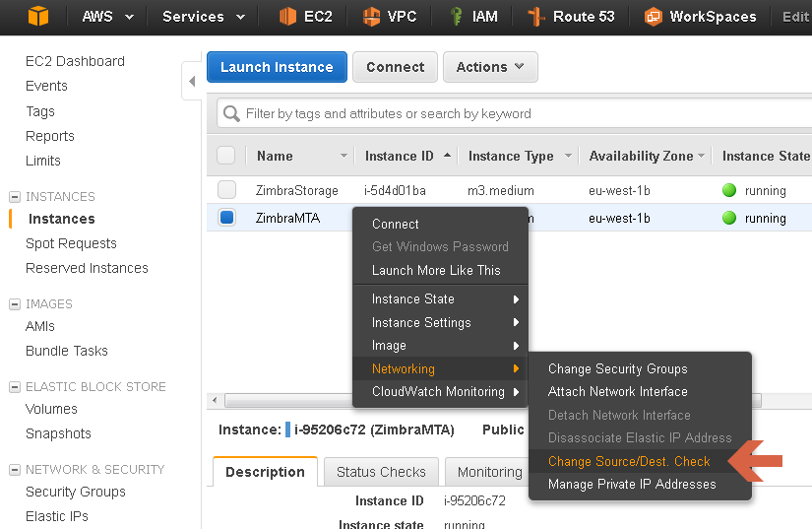Image resolution: width=812 pixels, height=529 pixels.
Task: Open Reserved Instances in the sidebar
Action: pyautogui.click(x=87, y=268)
